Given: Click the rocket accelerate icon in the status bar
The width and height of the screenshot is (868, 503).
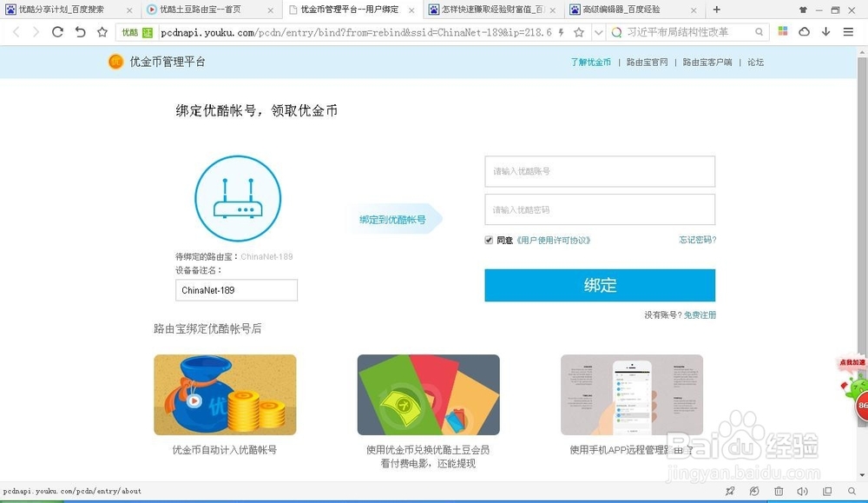Looking at the screenshot, I should pyautogui.click(x=730, y=491).
